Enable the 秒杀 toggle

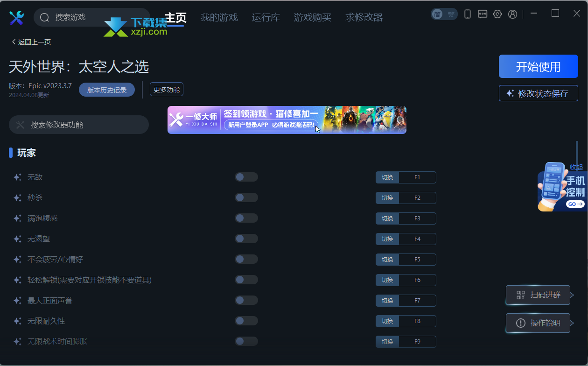(246, 197)
